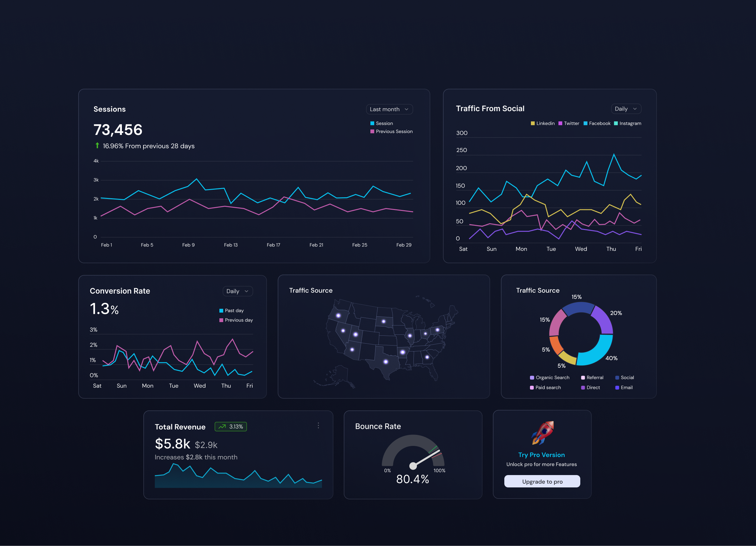Click the 3.13% trend badge

pyautogui.click(x=231, y=427)
